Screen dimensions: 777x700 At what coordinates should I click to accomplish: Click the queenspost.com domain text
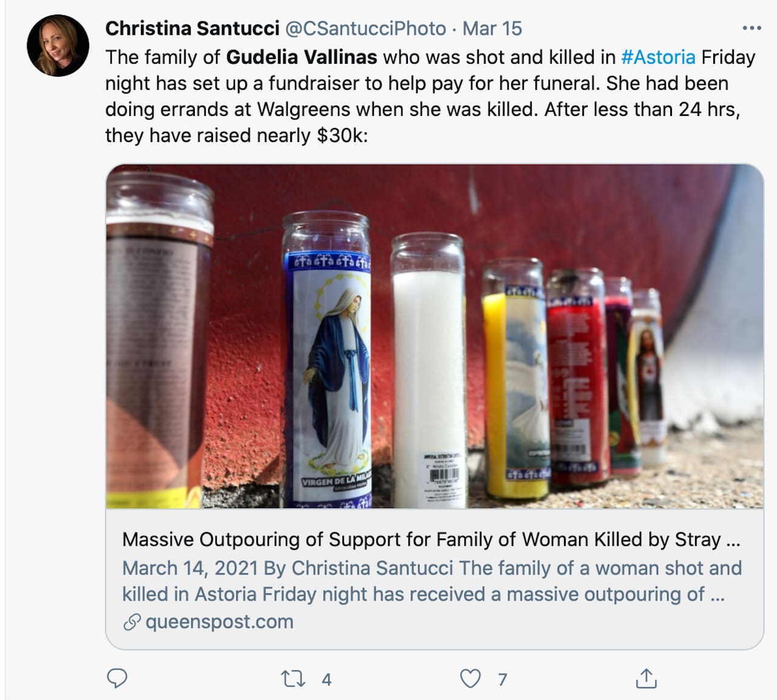click(x=219, y=622)
